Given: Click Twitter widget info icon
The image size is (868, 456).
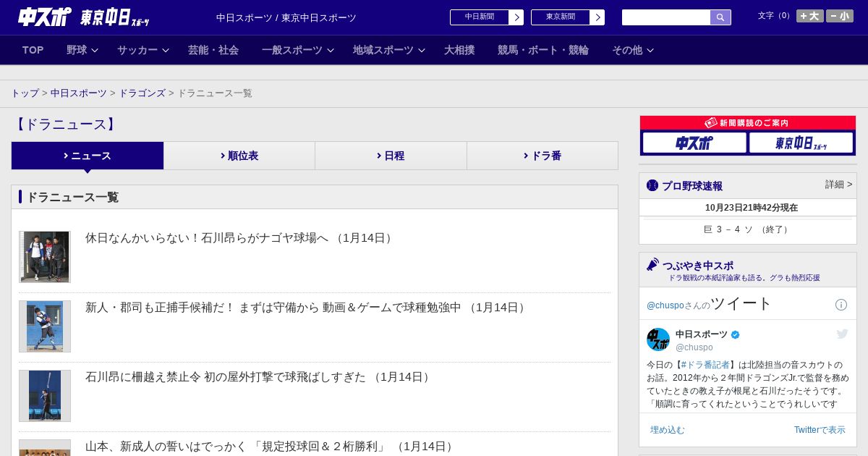Looking at the screenshot, I should click(841, 305).
